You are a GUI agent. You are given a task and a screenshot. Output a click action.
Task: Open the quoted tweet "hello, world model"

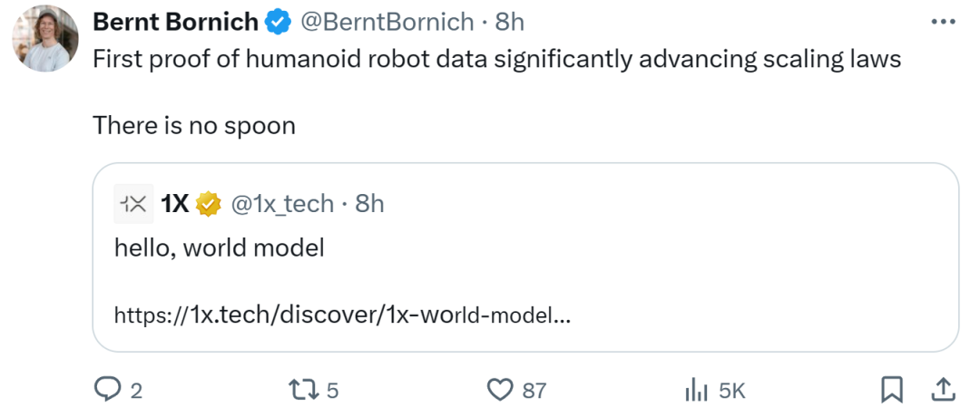pos(525,257)
